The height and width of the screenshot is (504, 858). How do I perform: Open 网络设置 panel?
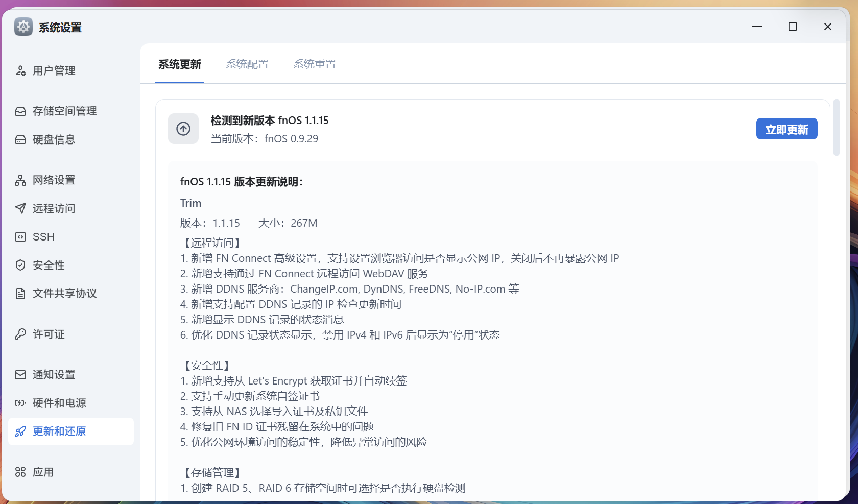tap(54, 180)
